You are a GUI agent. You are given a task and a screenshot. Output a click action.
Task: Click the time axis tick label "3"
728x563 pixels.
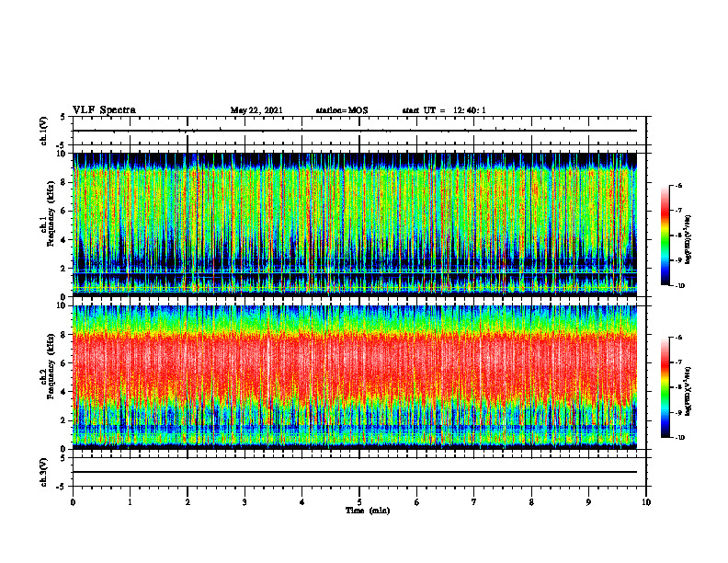point(245,502)
